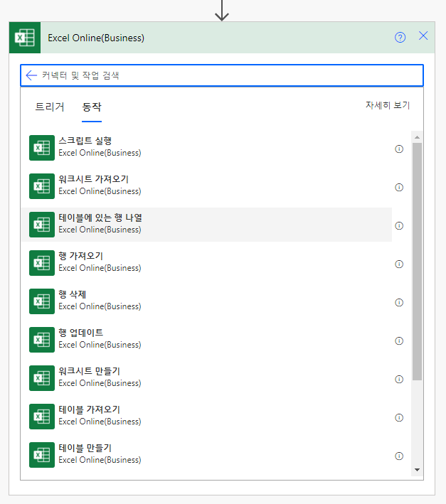Switch to the 동작 tab
Image resolution: width=446 pixels, height=504 pixels.
coord(92,107)
